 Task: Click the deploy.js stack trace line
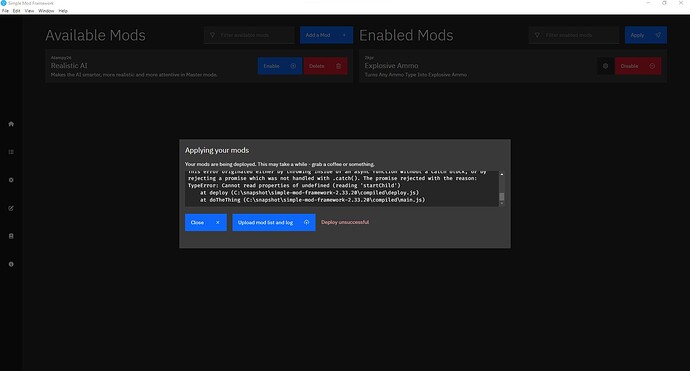[x=309, y=193]
